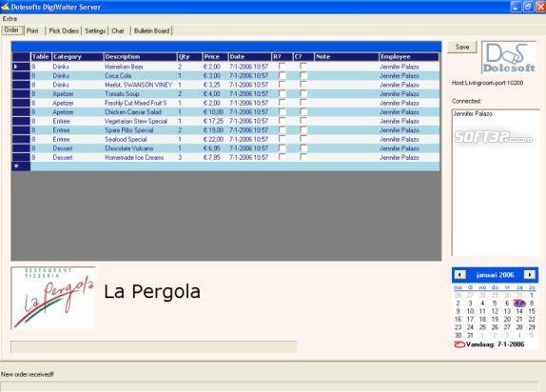Tick the R? checkbox for Tomato Soup

(283, 93)
